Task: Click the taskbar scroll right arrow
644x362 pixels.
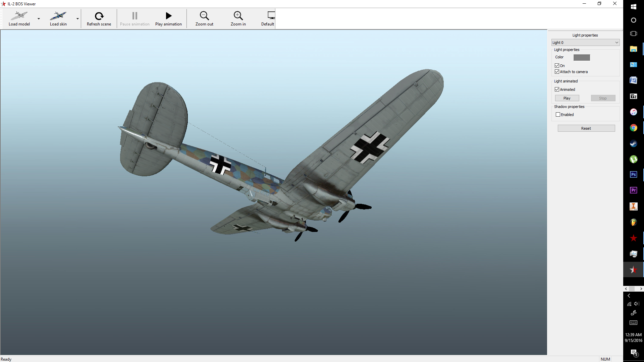Action: pos(641,289)
